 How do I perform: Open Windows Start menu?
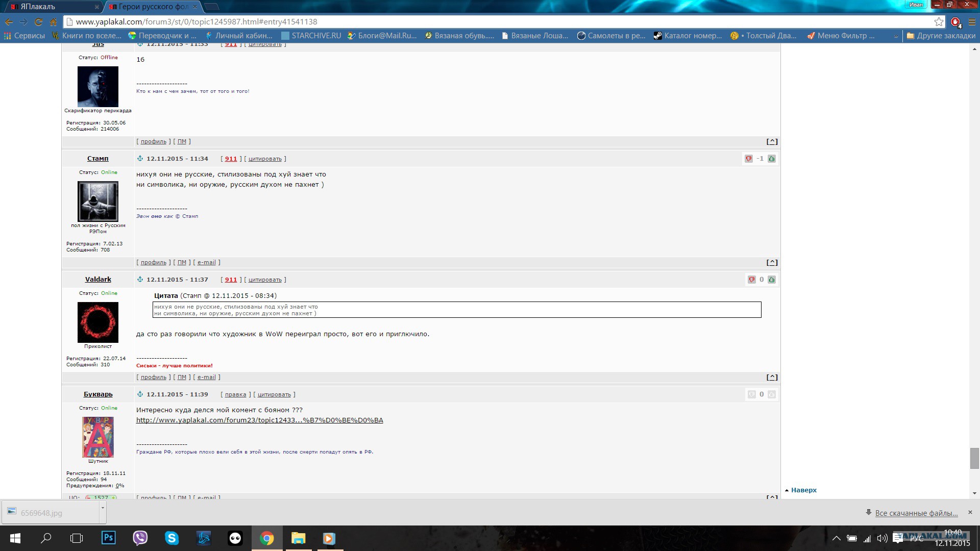(15, 538)
